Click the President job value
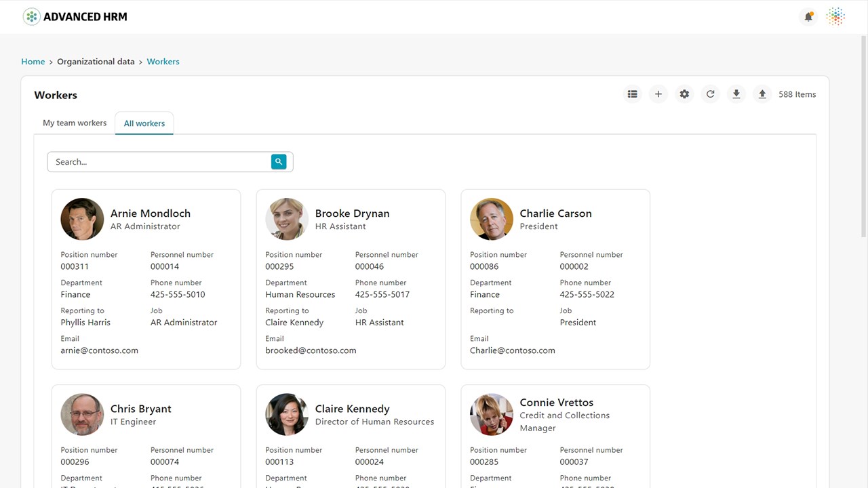Viewport: 868px width, 488px height. (578, 323)
